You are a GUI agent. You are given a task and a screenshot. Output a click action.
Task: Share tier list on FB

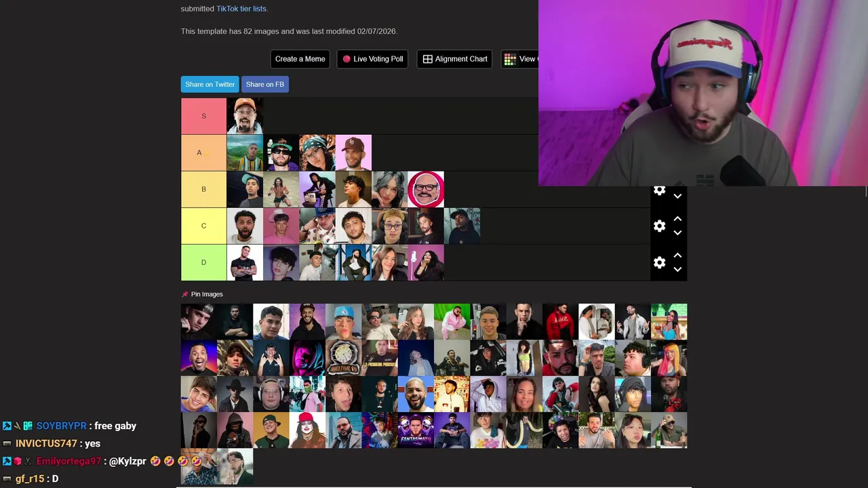click(264, 84)
